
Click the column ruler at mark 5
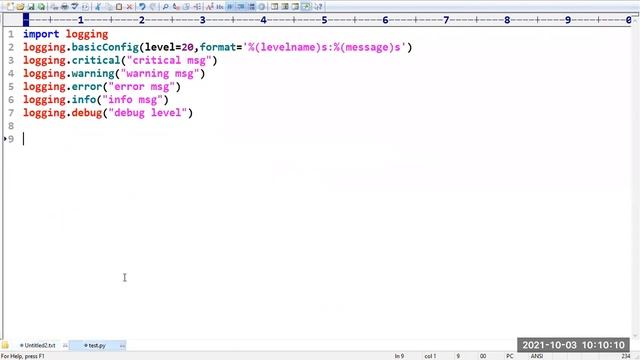[x=324, y=20]
